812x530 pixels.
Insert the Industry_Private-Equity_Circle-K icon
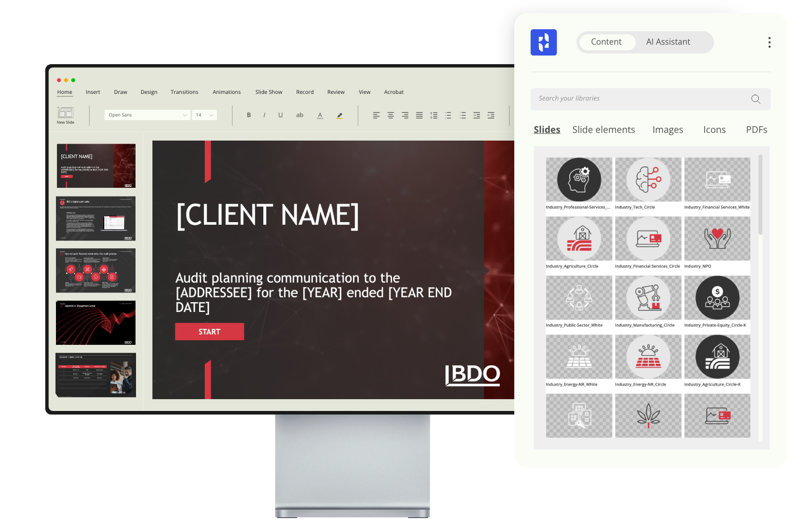click(x=718, y=298)
